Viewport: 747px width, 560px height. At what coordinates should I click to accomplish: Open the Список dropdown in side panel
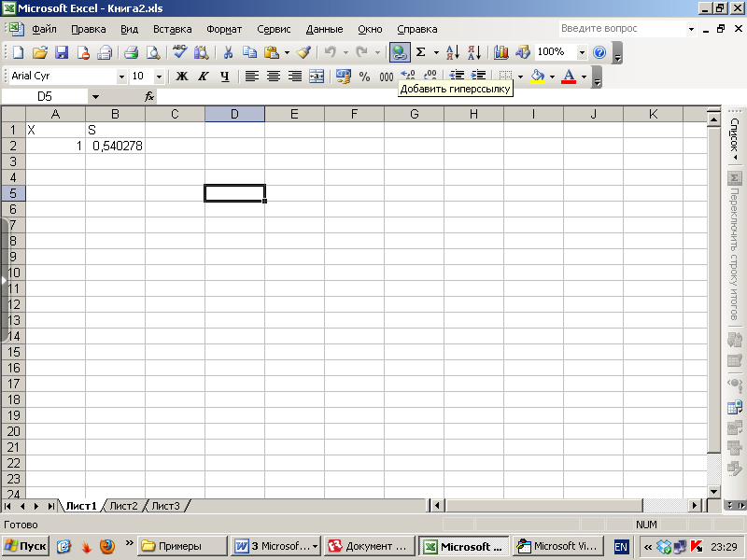click(735, 139)
